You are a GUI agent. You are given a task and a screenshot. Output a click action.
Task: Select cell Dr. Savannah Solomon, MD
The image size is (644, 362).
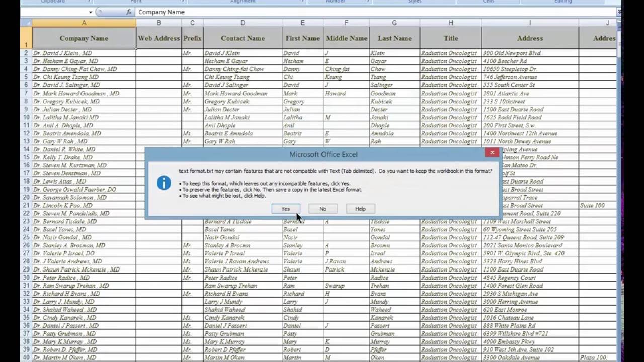[x=84, y=197]
